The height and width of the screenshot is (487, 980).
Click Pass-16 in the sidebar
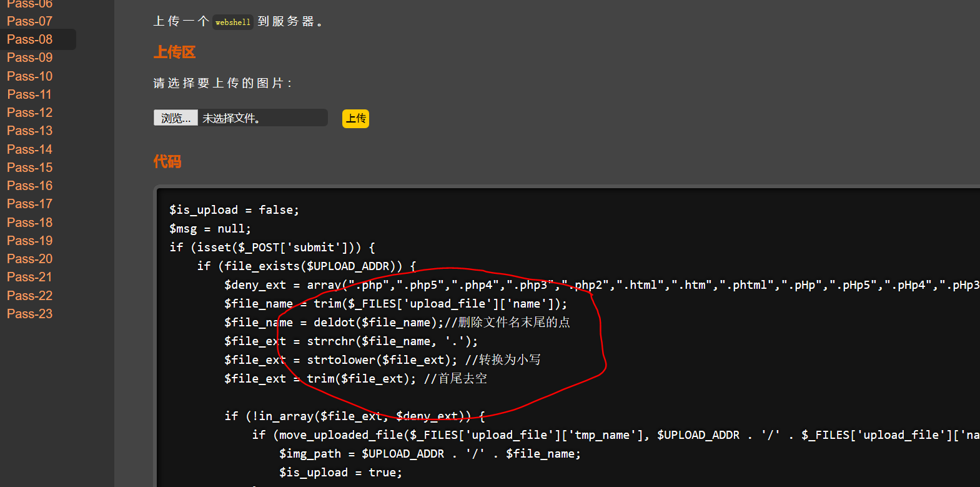(29, 186)
